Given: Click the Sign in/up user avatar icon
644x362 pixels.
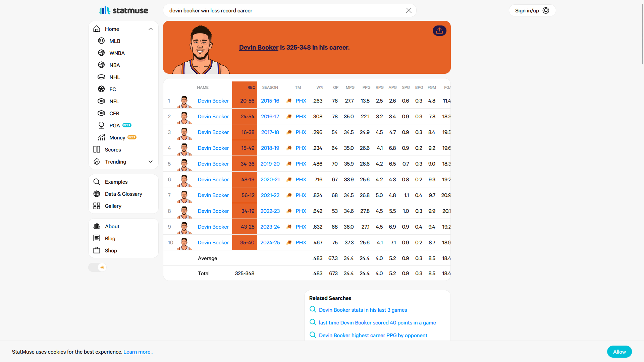Looking at the screenshot, I should pyautogui.click(x=546, y=10).
